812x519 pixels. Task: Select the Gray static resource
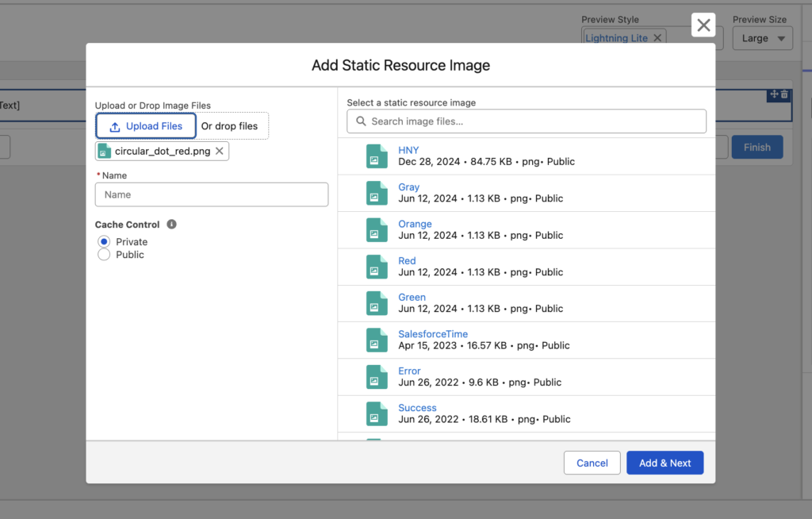tap(409, 187)
